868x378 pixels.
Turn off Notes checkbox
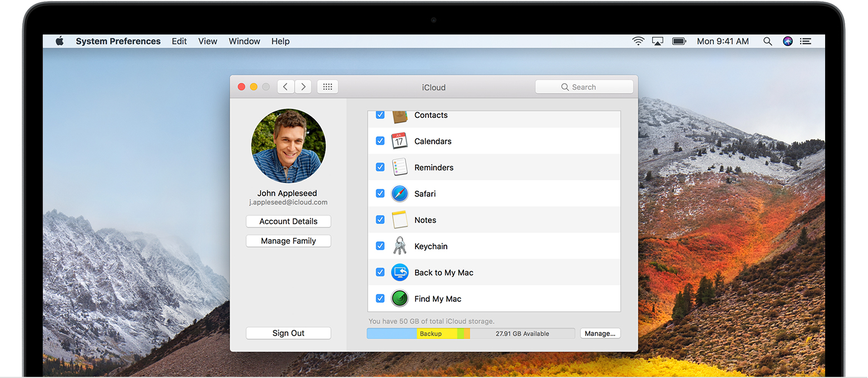(x=380, y=220)
